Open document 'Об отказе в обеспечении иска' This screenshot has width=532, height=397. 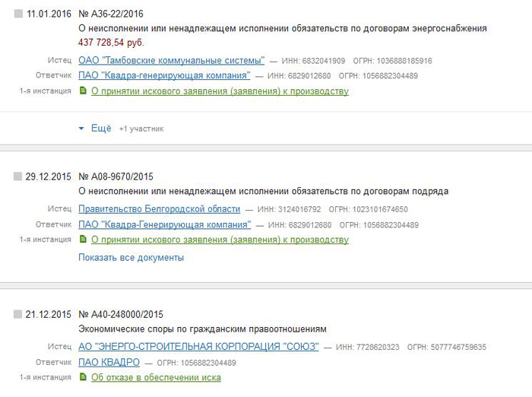click(x=156, y=377)
